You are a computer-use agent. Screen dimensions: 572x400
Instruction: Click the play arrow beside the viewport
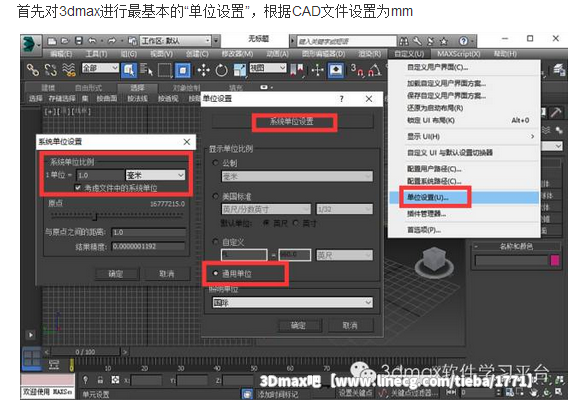pos(31,335)
